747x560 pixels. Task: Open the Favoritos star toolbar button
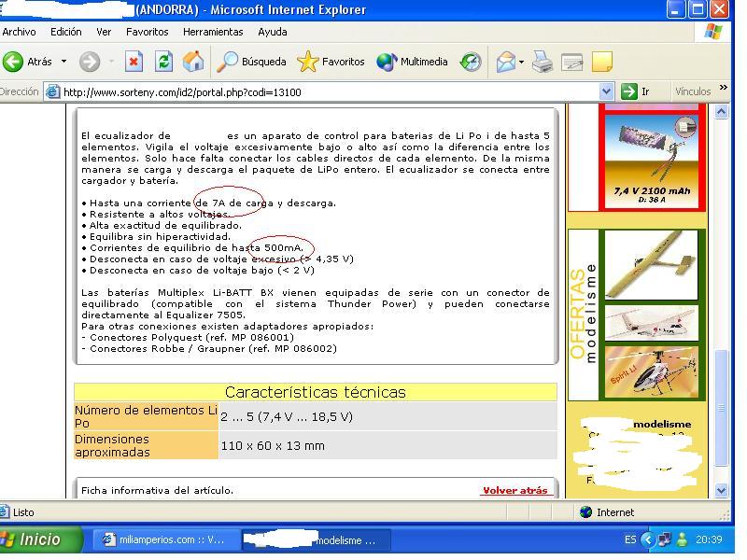(331, 62)
